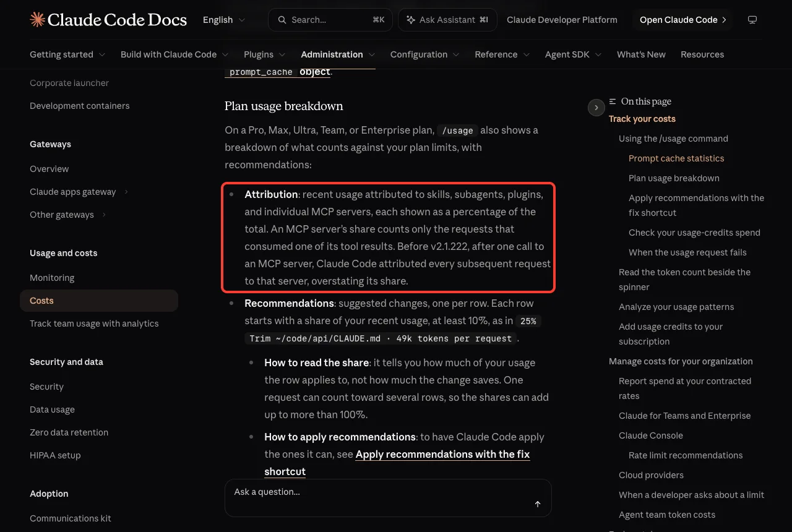Click the On this page list icon

tap(613, 101)
